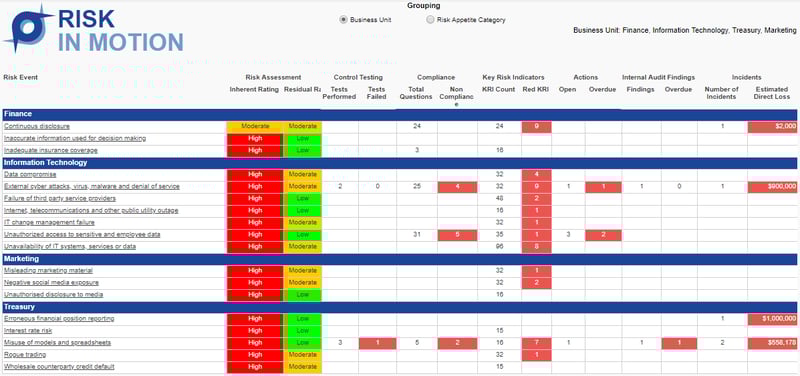Image resolution: width=800 pixels, height=376 pixels.
Task: Select the Risk Appetite Category radio button
Action: [431, 20]
